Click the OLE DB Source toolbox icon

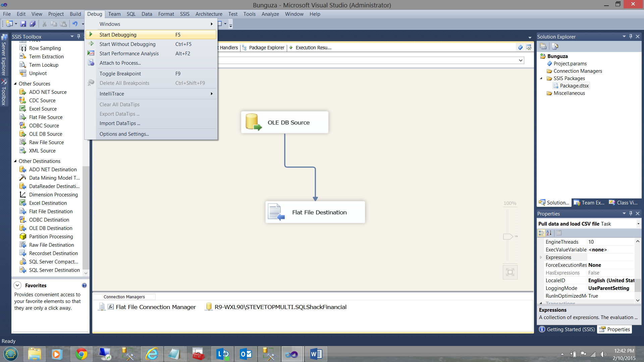click(x=23, y=134)
